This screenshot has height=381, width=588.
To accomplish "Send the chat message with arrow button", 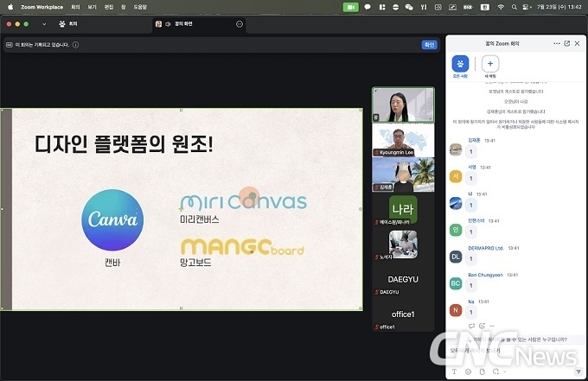I will tap(578, 371).
